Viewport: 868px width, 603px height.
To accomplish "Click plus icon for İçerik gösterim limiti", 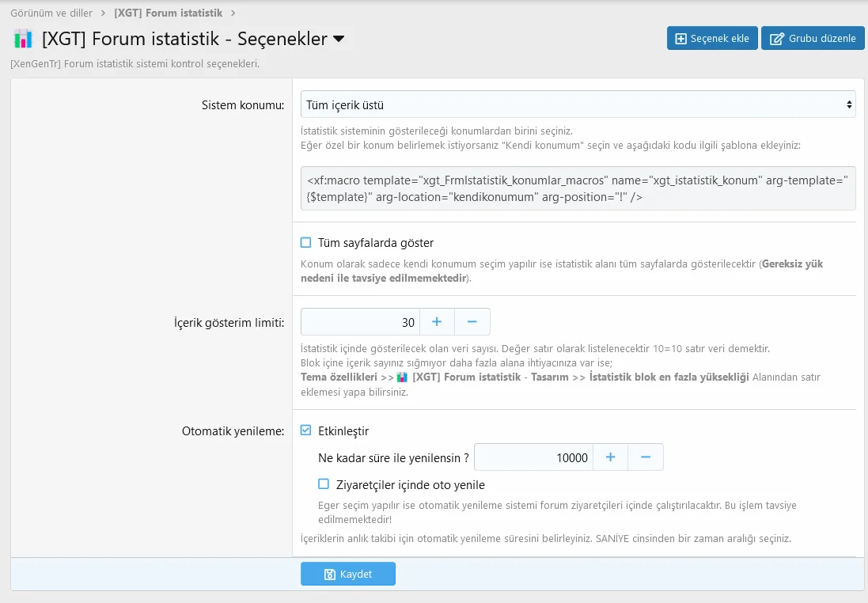I will pyautogui.click(x=437, y=322).
